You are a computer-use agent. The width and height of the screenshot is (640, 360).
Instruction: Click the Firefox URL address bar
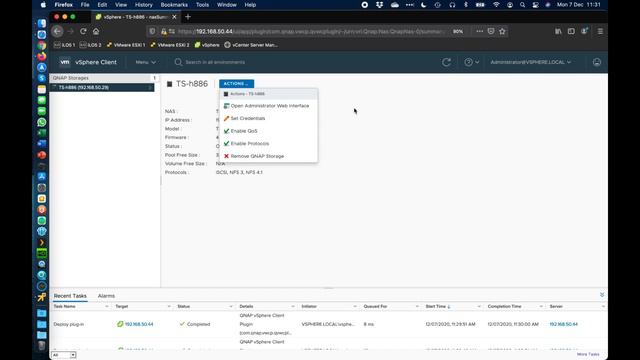pyautogui.click(x=310, y=31)
